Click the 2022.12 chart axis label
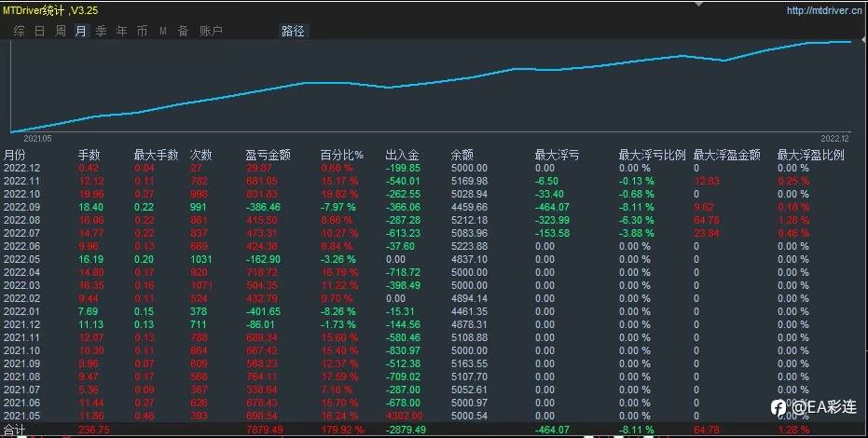Screen dimensions: 868x438 point(834,138)
